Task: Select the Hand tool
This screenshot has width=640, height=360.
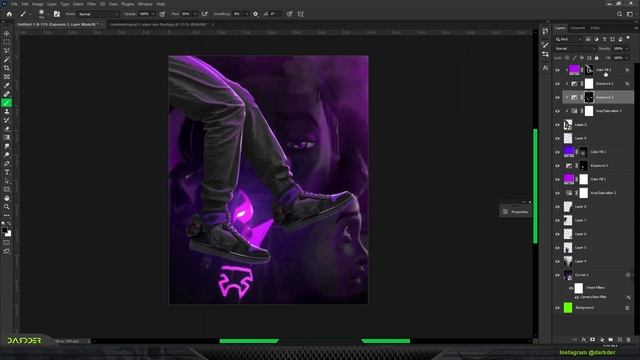Action: [x=7, y=198]
